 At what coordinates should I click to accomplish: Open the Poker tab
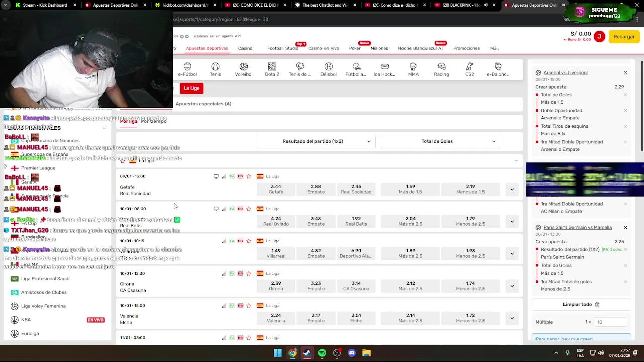355,48
